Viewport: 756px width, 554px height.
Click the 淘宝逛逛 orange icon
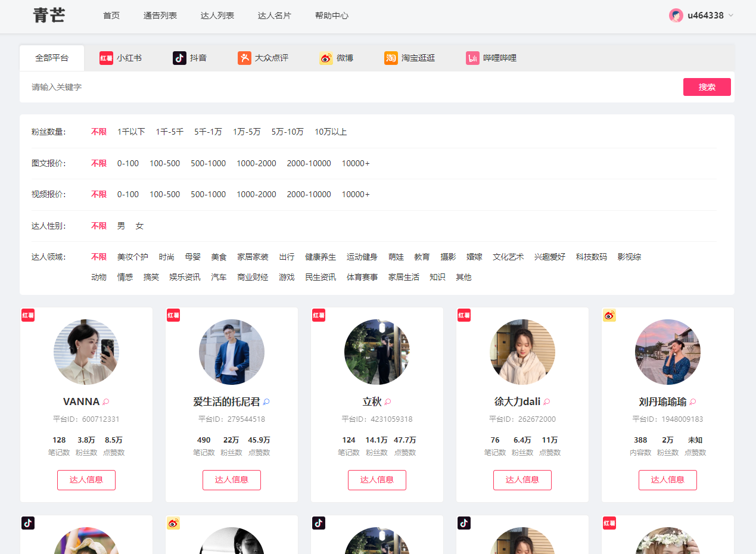pos(391,58)
